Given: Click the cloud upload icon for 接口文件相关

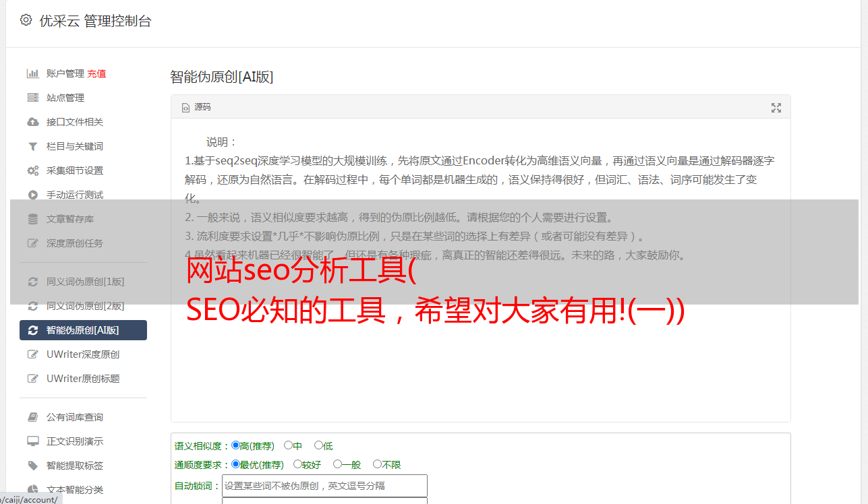Looking at the screenshot, I should pyautogui.click(x=32, y=122).
